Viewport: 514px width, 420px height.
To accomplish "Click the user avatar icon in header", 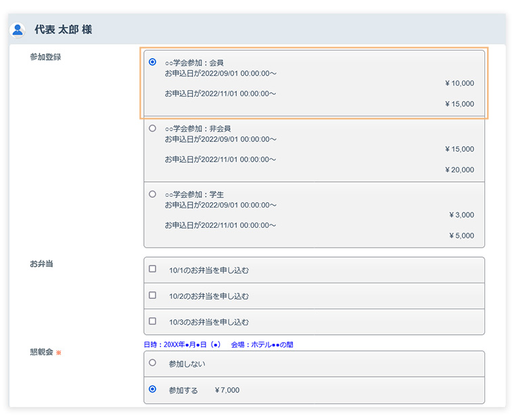I will [x=18, y=30].
